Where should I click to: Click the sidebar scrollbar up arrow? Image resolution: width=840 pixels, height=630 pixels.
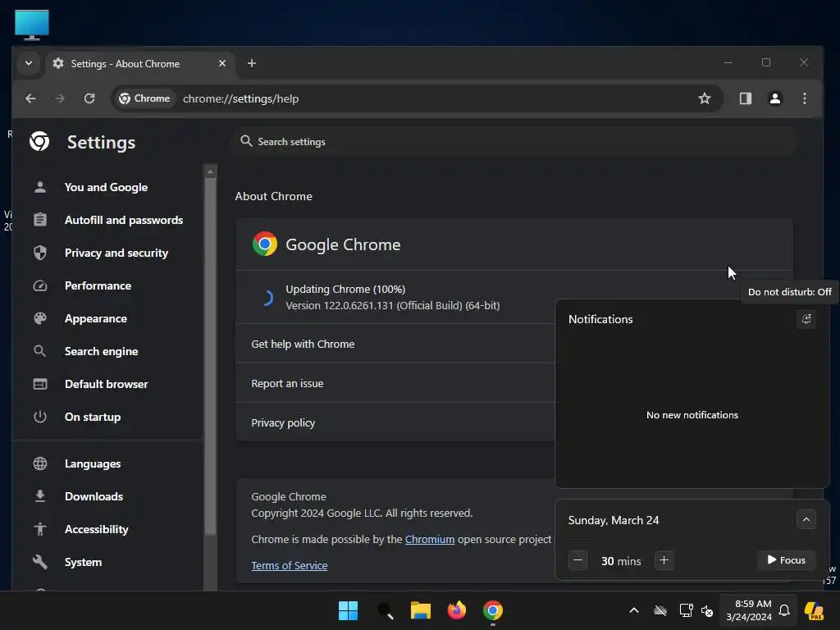pyautogui.click(x=211, y=171)
